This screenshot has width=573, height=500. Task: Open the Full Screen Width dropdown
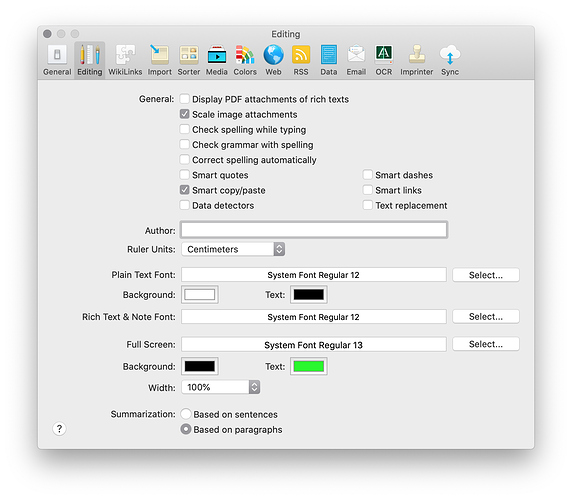click(x=220, y=387)
